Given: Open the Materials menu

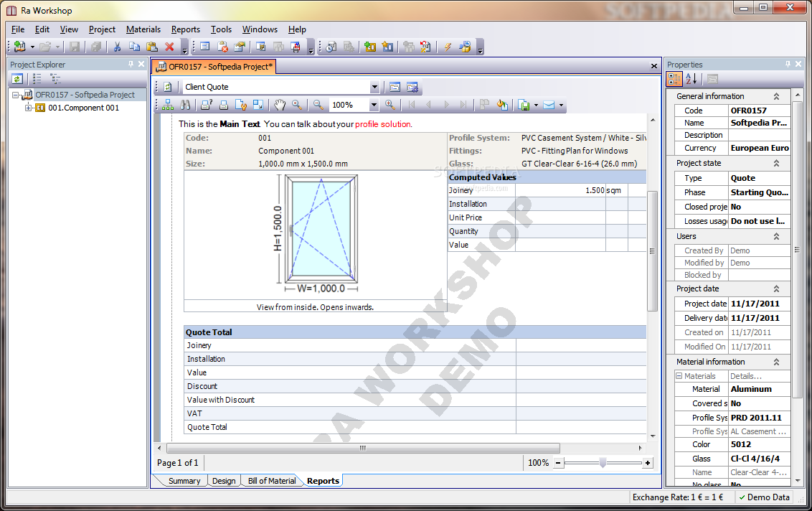Looking at the screenshot, I should coord(143,29).
